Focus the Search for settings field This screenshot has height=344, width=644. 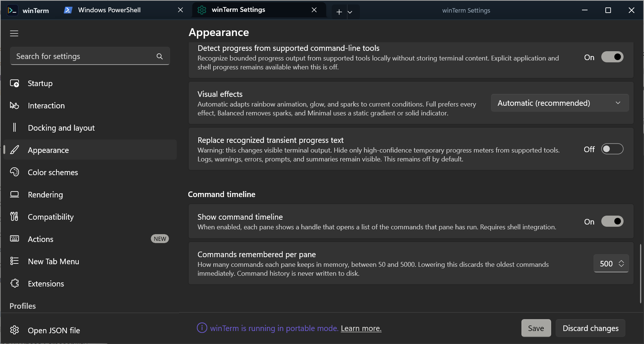pyautogui.click(x=90, y=56)
